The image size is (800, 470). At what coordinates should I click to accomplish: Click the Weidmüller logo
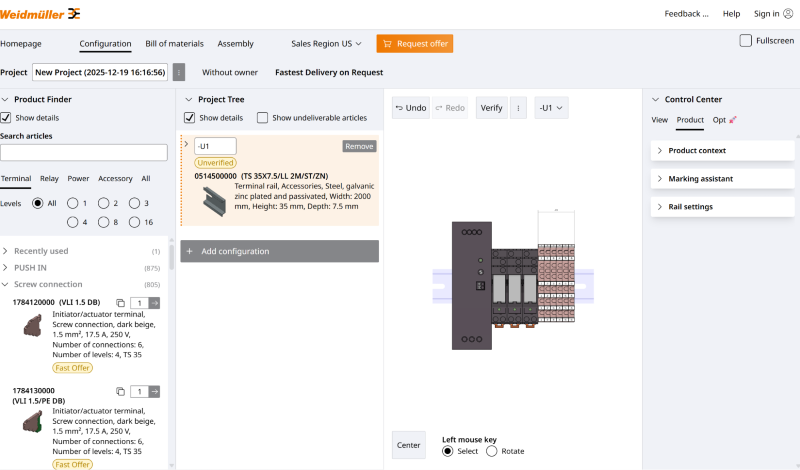pyautogui.click(x=40, y=14)
